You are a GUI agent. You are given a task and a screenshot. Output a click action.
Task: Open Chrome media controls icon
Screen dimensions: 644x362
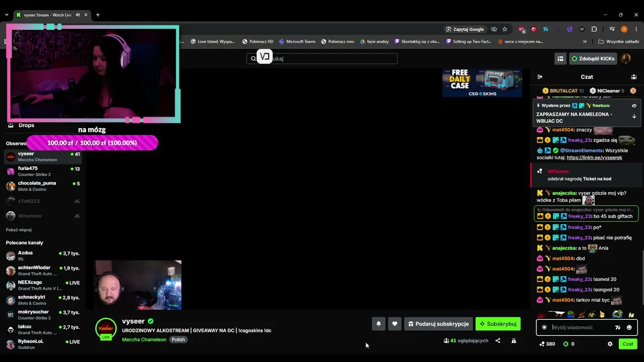pyautogui.click(x=612, y=29)
